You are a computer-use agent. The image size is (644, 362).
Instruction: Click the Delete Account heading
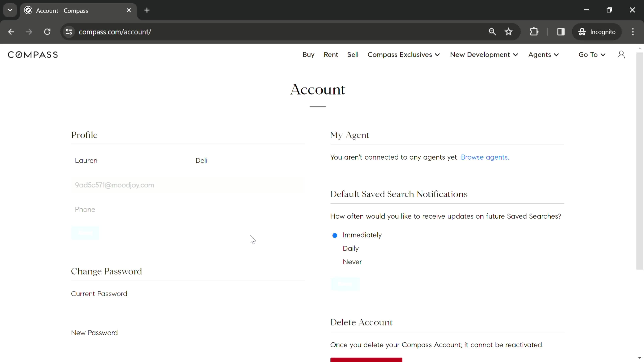pos(361,322)
